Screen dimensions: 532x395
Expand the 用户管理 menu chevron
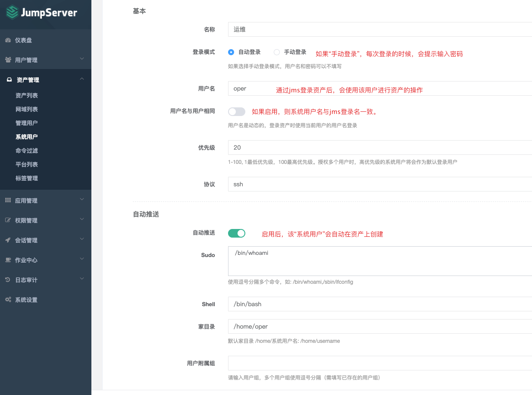[x=82, y=59]
